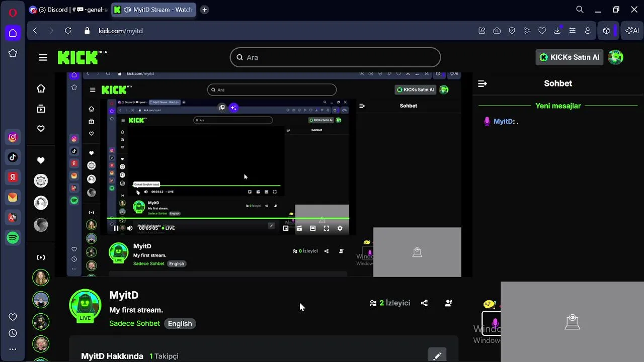Click the MyitD channel avatar

85,305
